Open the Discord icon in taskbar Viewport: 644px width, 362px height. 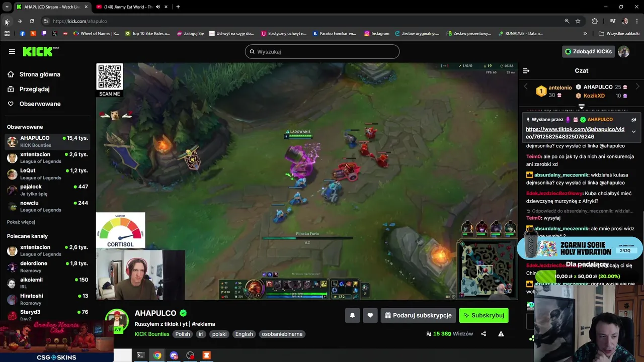click(174, 355)
